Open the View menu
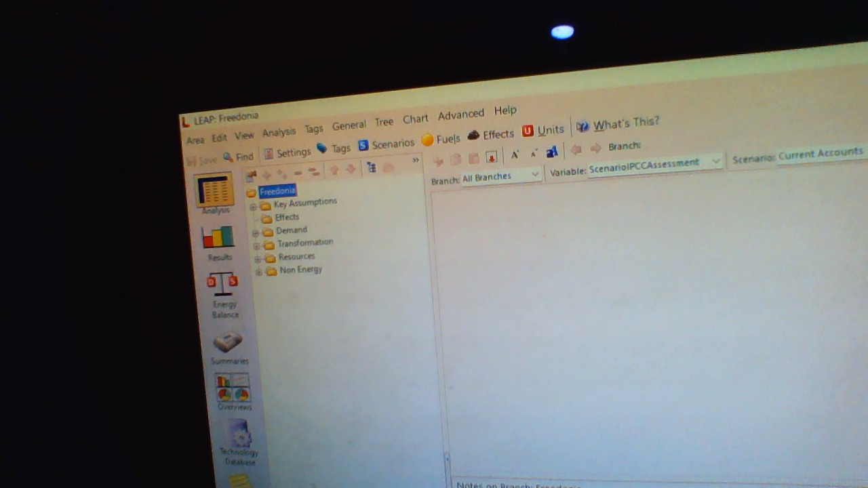This screenshot has height=488, width=868. point(244,136)
